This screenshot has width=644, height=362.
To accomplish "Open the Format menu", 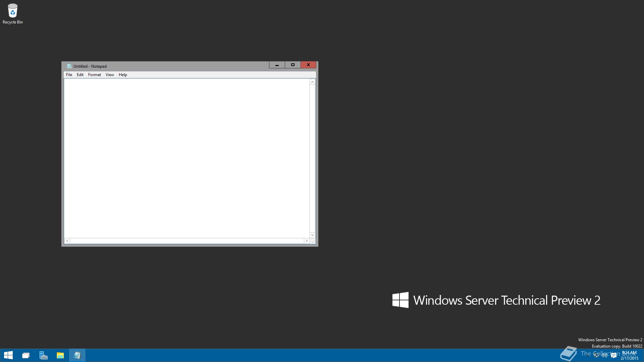I will (94, 75).
